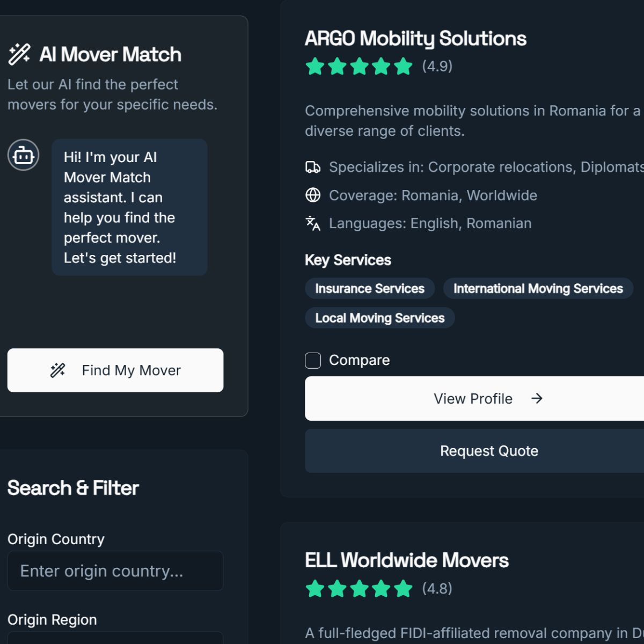Click the truck icon next to Specializes in
Screen dimensions: 644x644
coord(313,167)
